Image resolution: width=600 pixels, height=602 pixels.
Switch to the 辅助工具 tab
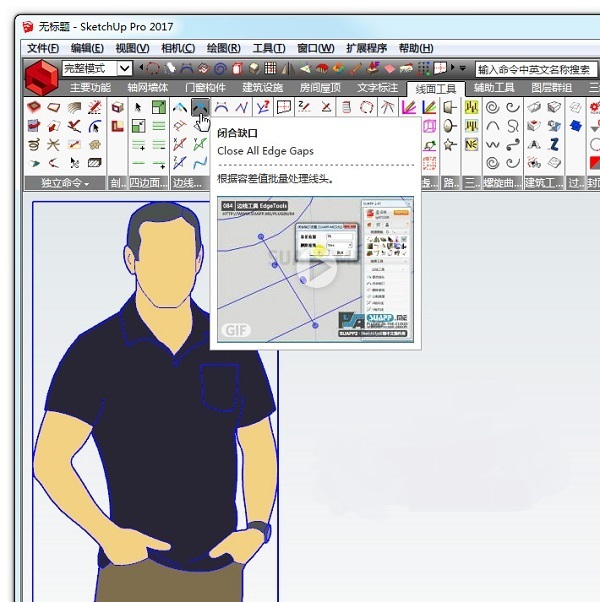tap(494, 88)
